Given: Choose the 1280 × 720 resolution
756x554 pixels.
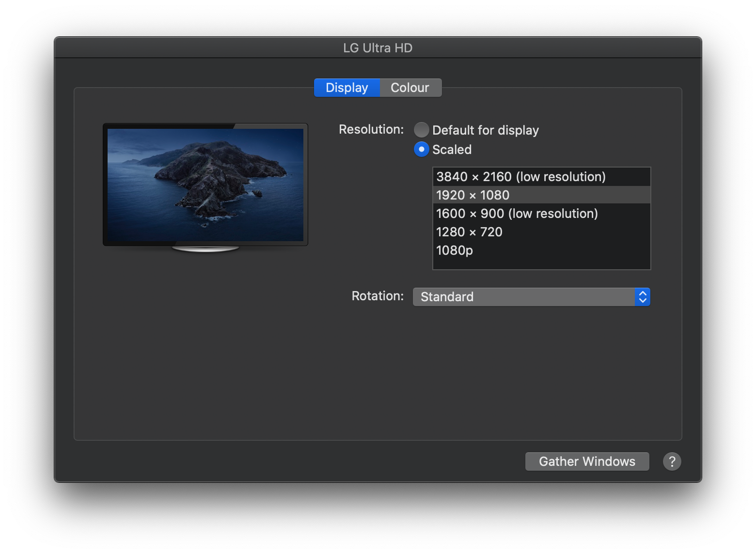Looking at the screenshot, I should coord(541,232).
